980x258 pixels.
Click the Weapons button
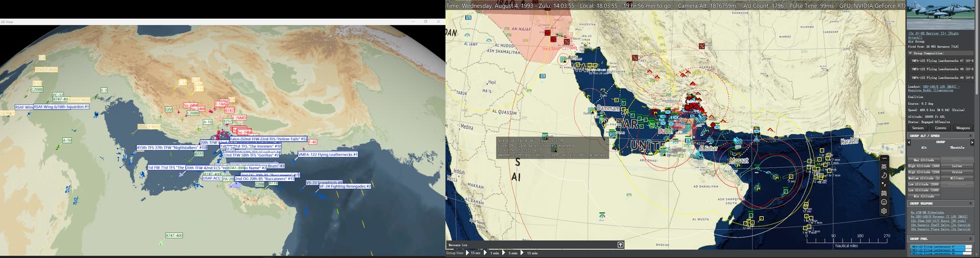[x=963, y=128]
